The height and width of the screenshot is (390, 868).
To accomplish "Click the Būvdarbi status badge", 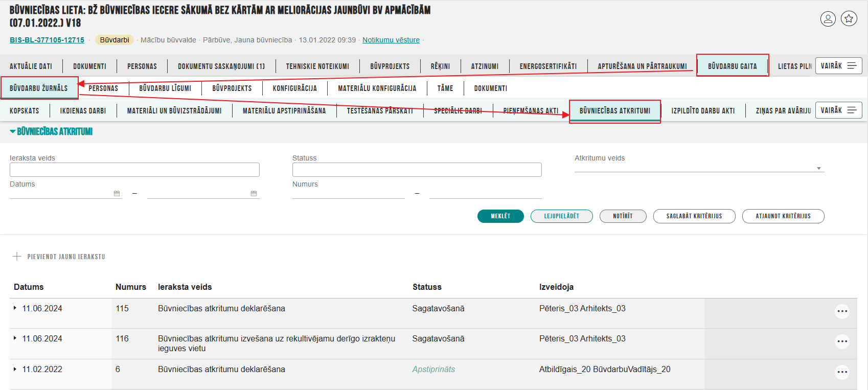I will 115,40.
